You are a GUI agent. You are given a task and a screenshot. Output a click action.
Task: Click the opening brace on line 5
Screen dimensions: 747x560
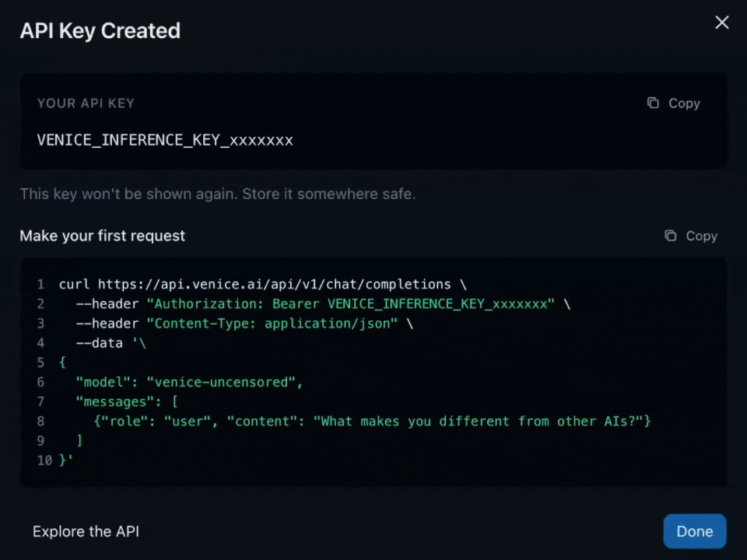pyautogui.click(x=62, y=362)
